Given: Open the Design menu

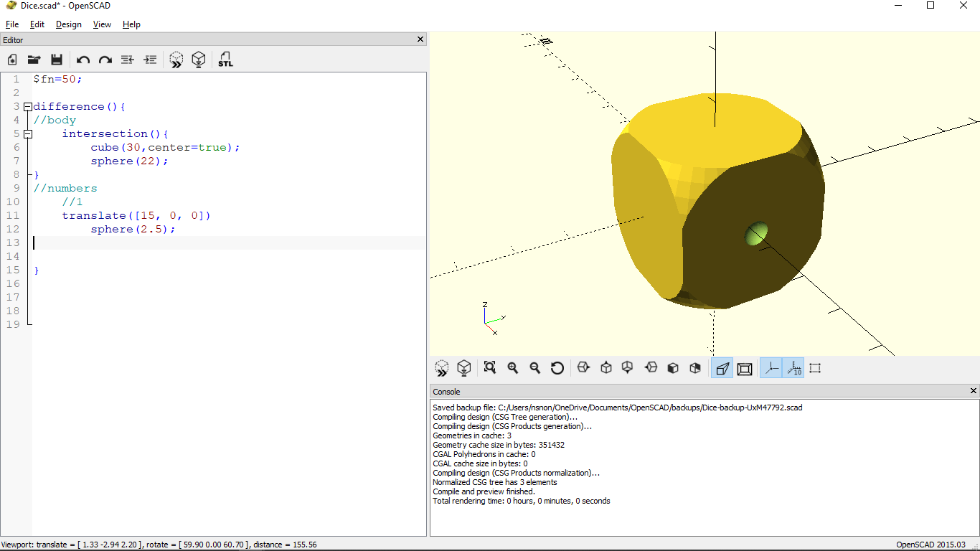Looking at the screenshot, I should point(69,24).
